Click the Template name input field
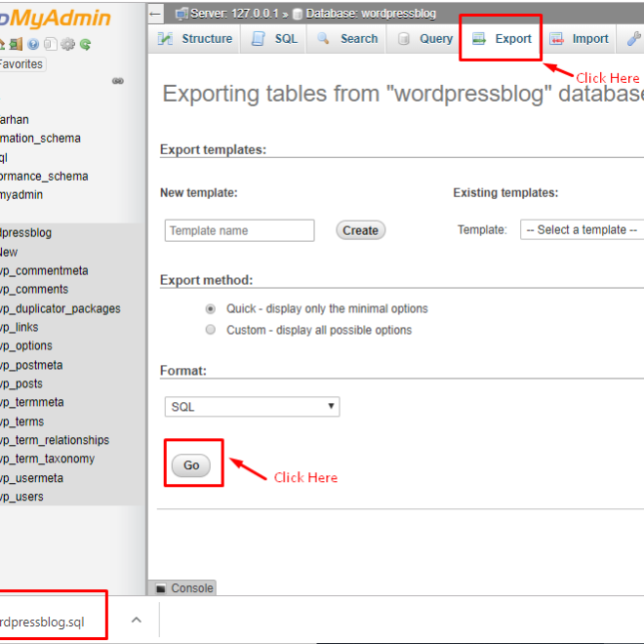 pyautogui.click(x=239, y=230)
